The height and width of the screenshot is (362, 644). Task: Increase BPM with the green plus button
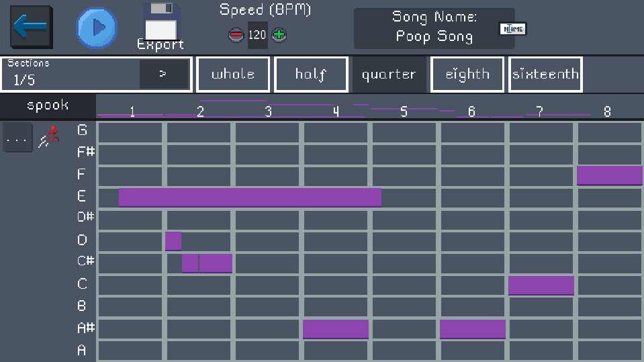coord(279,36)
